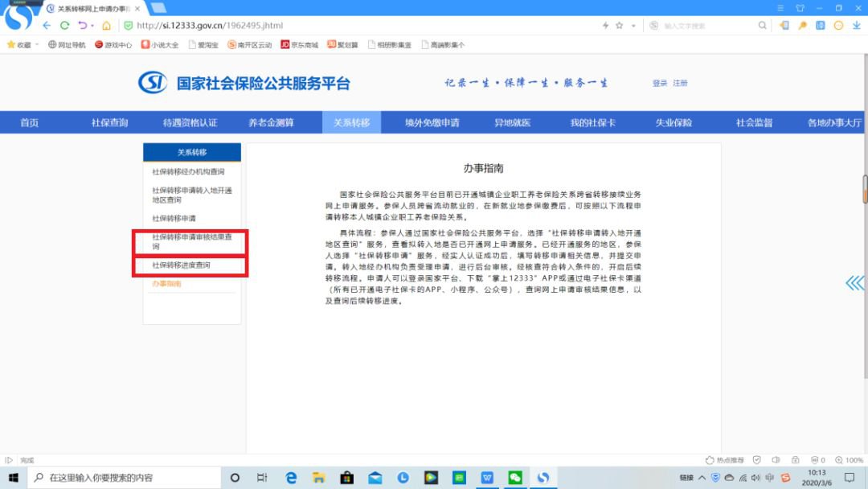
Task: Click the download arrow icon in browser toolbar
Action: pyautogui.click(x=857, y=26)
